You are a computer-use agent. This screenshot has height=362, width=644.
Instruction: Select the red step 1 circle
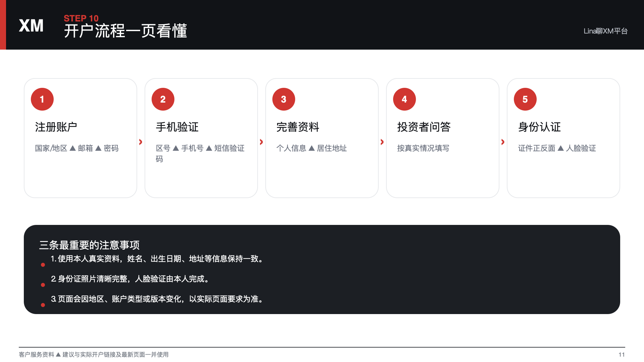(42, 99)
